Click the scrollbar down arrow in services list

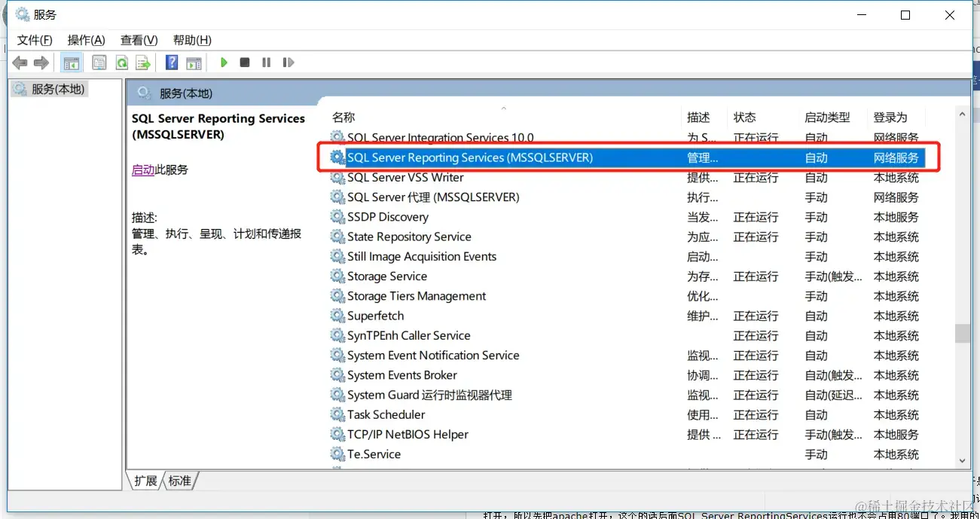962,459
